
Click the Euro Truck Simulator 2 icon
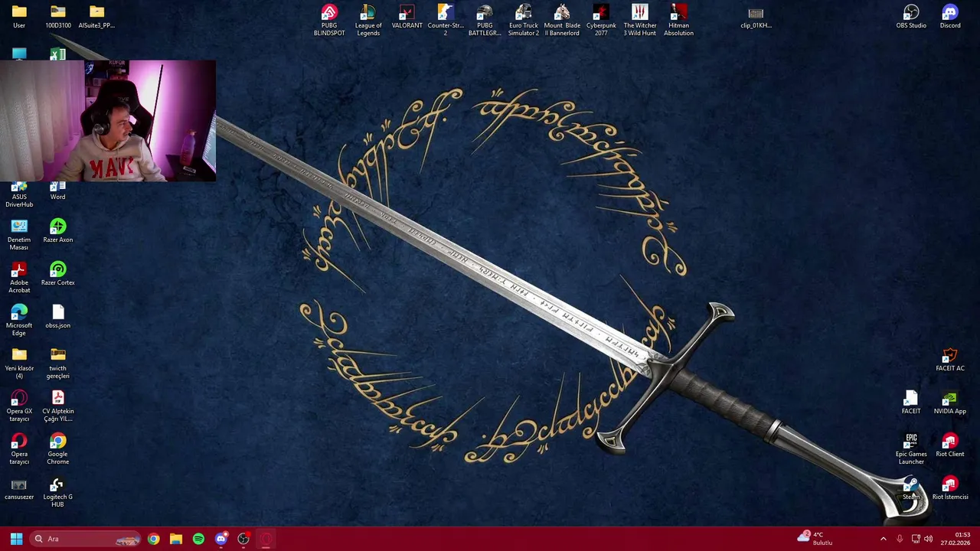tap(524, 20)
